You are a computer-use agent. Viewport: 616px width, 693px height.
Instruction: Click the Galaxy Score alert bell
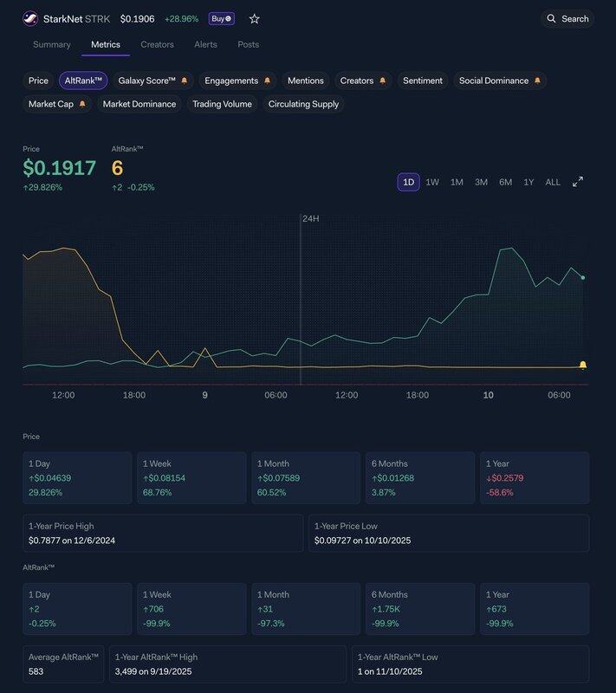pos(184,81)
